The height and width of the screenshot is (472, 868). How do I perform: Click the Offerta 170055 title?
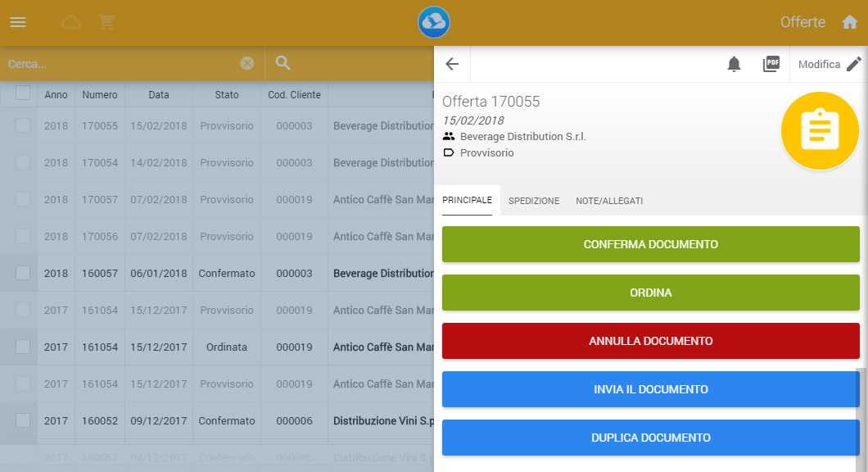click(491, 102)
